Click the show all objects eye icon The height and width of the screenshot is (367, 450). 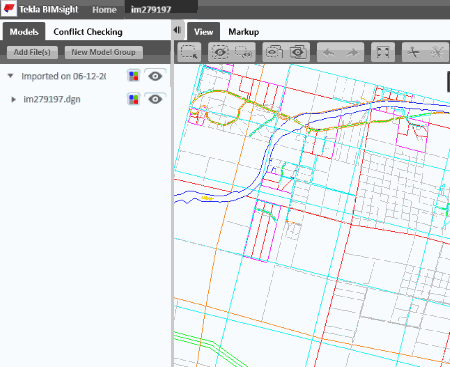[298, 52]
